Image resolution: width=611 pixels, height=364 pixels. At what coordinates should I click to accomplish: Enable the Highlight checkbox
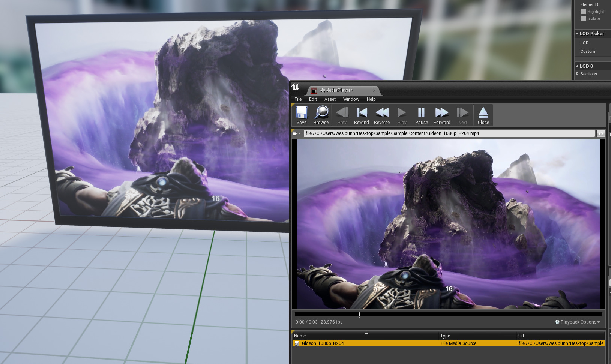pyautogui.click(x=584, y=12)
